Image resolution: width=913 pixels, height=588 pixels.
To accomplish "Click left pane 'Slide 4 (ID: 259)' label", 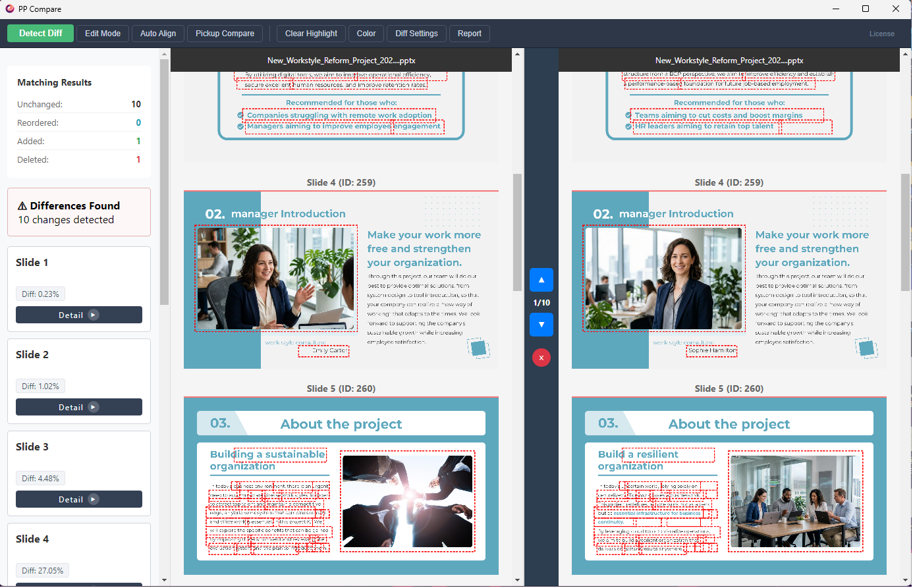I will 341,182.
